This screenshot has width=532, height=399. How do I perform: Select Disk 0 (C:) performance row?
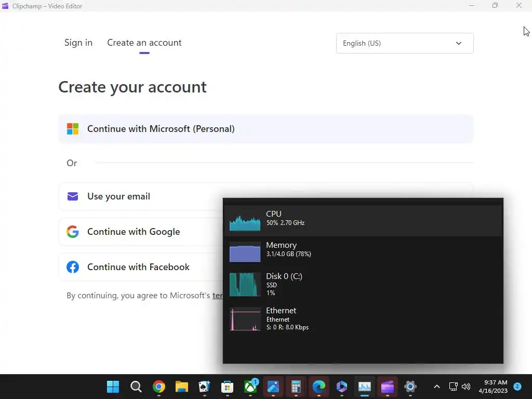point(363,284)
